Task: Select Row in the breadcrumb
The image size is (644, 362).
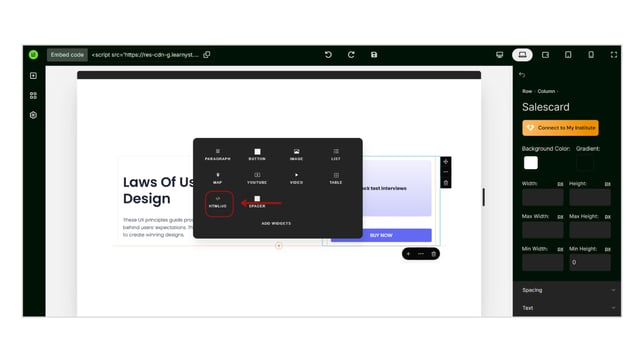Action: point(527,91)
